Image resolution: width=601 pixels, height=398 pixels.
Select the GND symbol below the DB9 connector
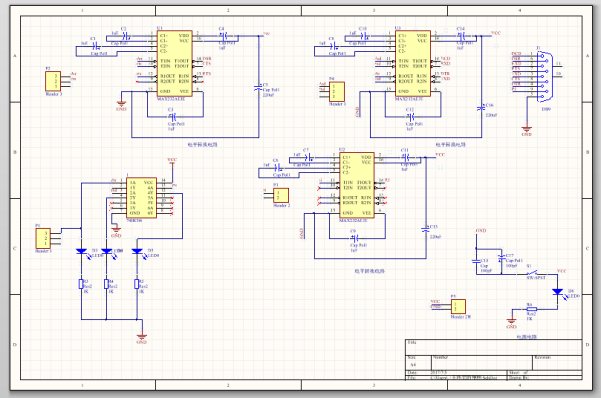pos(527,130)
